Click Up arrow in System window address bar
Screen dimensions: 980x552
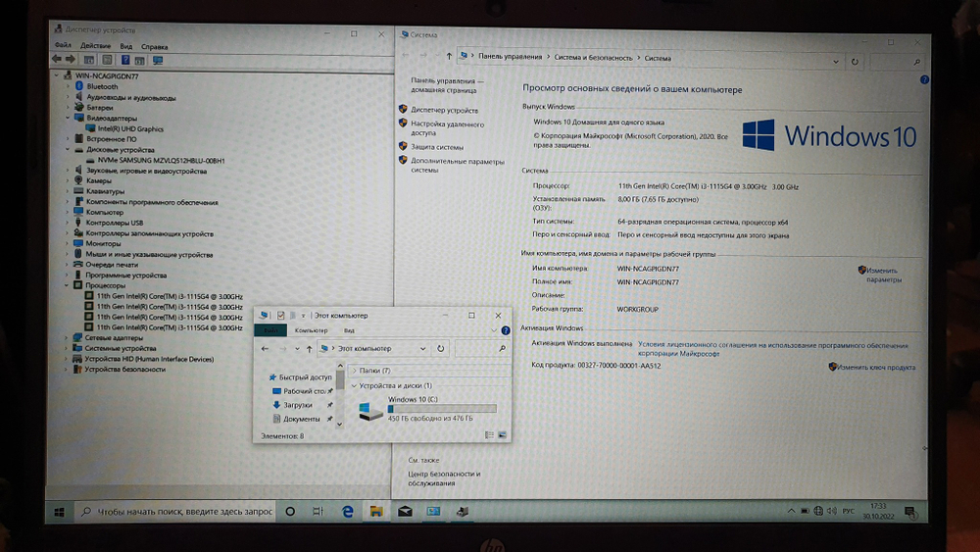[x=449, y=56]
